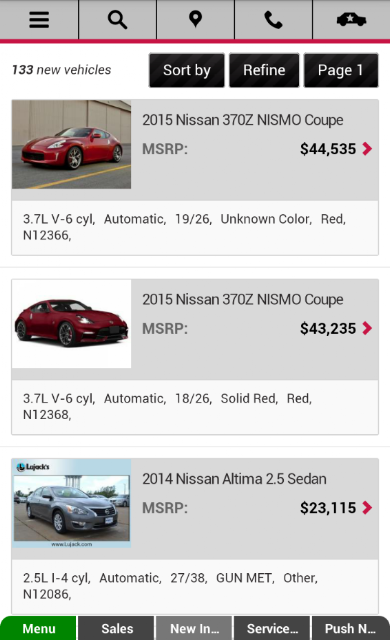Open the Push N... bottom tab
Image resolution: width=390 pixels, height=640 pixels.
(x=351, y=628)
